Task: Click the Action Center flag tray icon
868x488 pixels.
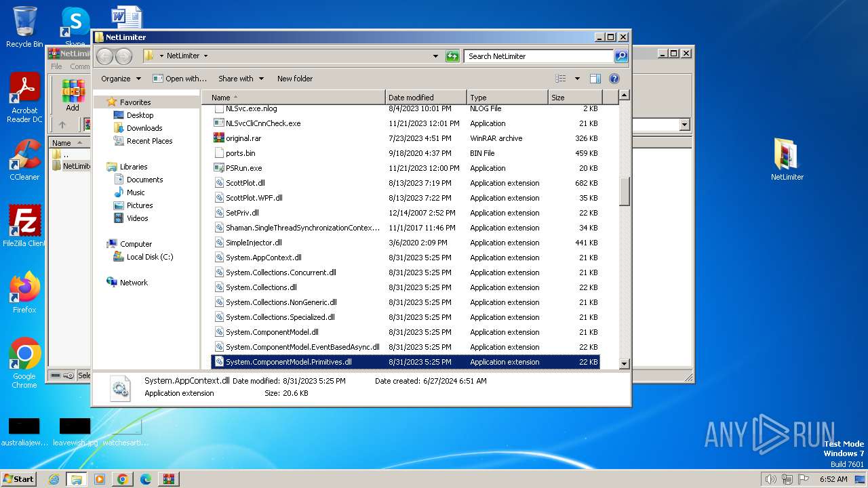Action: coord(804,479)
